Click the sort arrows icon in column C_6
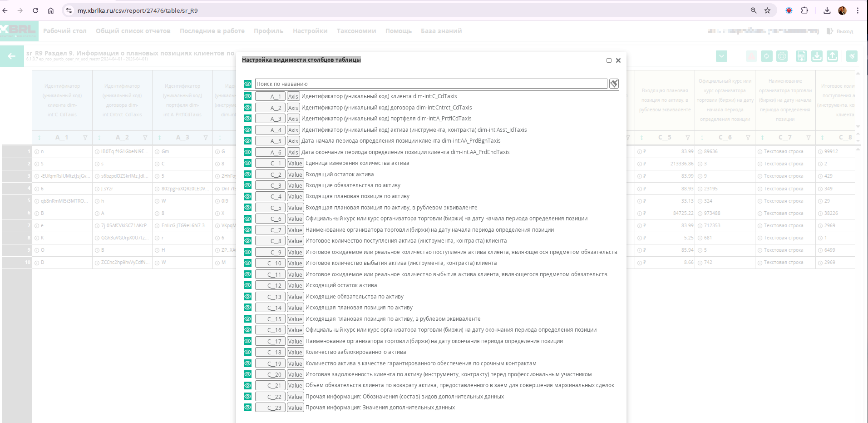The width and height of the screenshot is (868, 423). click(x=702, y=138)
